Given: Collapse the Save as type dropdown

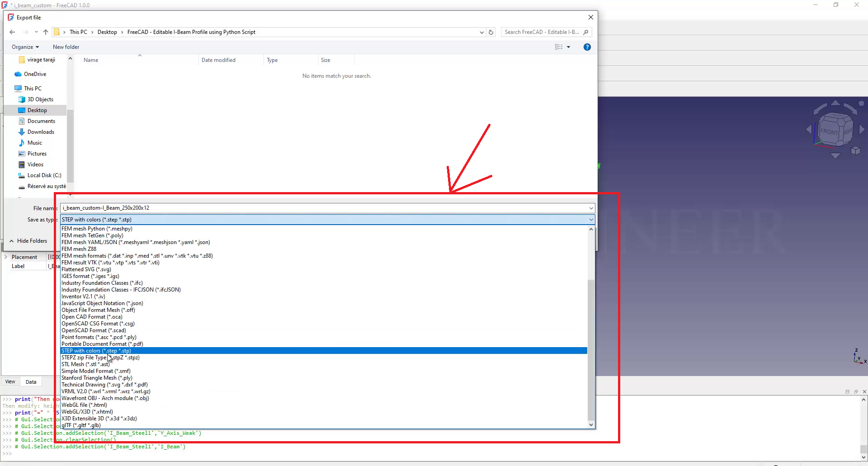Looking at the screenshot, I should click(590, 220).
